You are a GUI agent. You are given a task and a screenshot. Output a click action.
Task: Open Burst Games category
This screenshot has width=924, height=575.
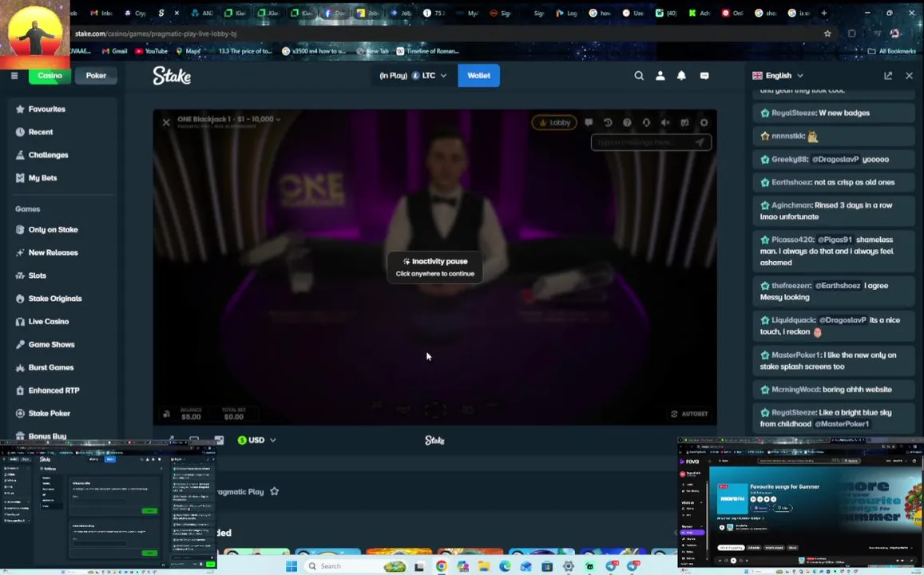click(50, 367)
